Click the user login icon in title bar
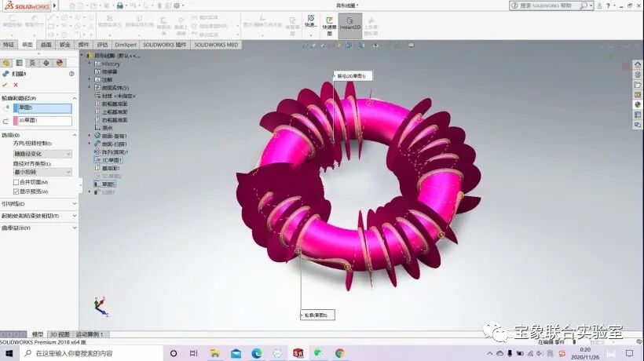 click(600, 5)
